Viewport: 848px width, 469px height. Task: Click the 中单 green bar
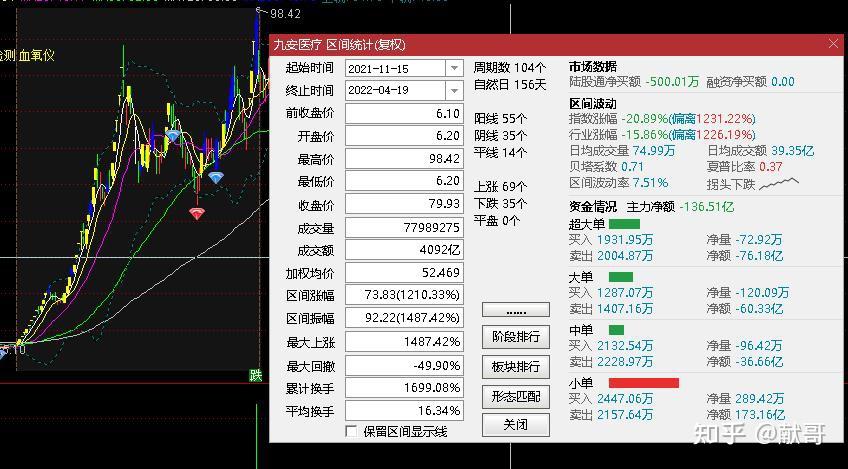pos(616,329)
